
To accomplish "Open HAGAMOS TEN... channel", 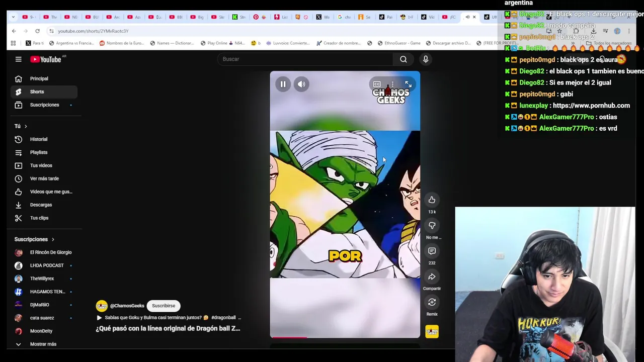I will [x=44, y=292].
